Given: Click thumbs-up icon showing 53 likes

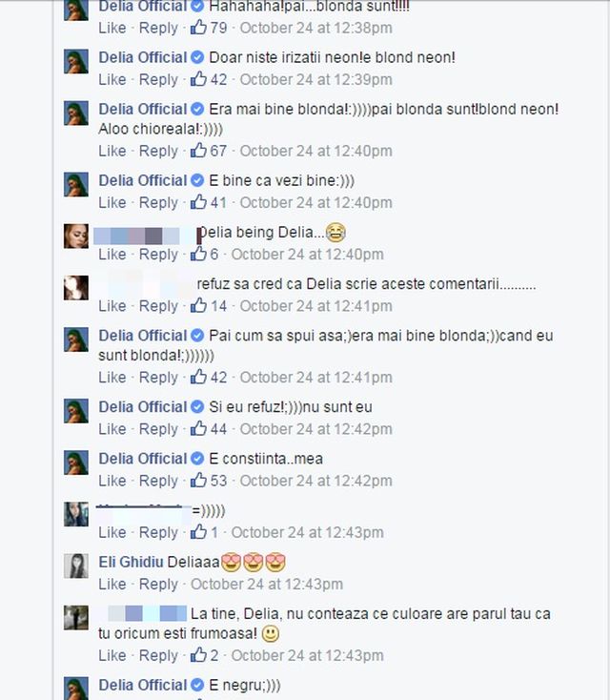Looking at the screenshot, I should (x=198, y=480).
